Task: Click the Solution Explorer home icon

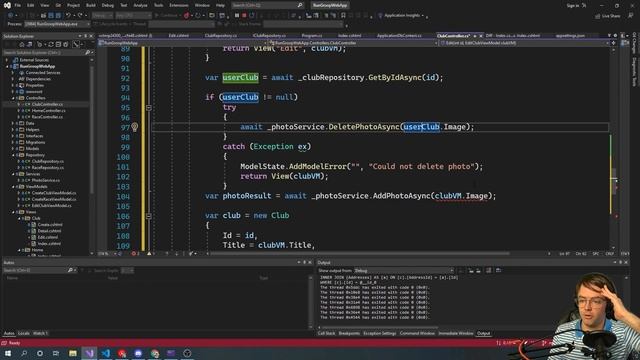Action: click(x=22, y=44)
